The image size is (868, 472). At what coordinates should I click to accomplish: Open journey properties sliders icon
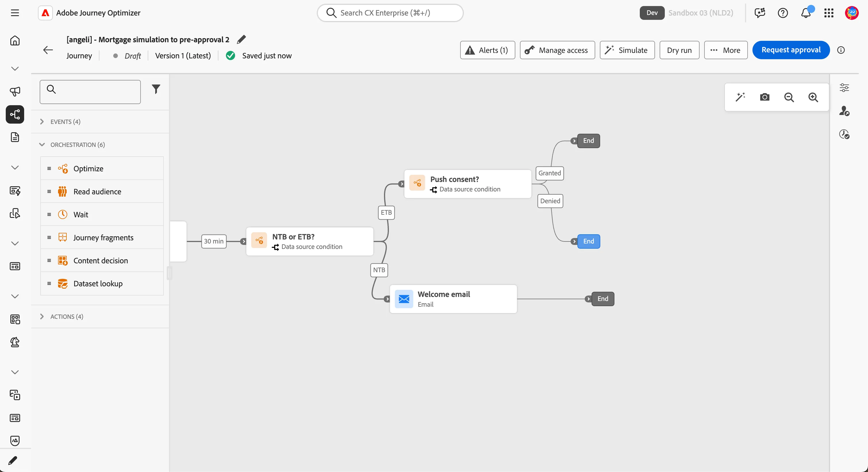[x=844, y=88]
